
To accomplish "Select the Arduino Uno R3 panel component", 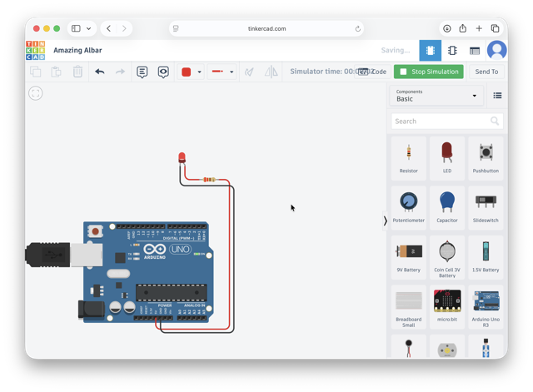I will (x=486, y=307).
